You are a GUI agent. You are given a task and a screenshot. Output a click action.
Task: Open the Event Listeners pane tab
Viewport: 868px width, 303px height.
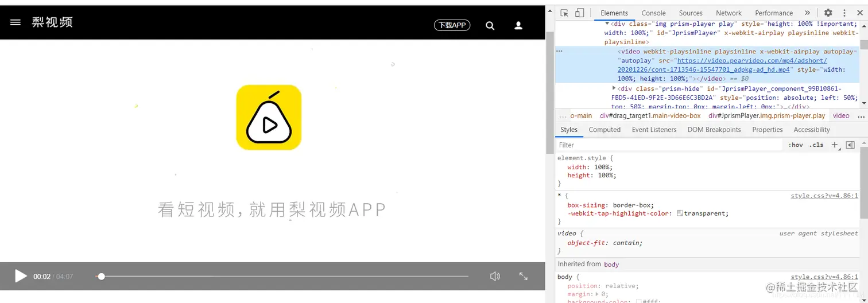[x=654, y=130]
